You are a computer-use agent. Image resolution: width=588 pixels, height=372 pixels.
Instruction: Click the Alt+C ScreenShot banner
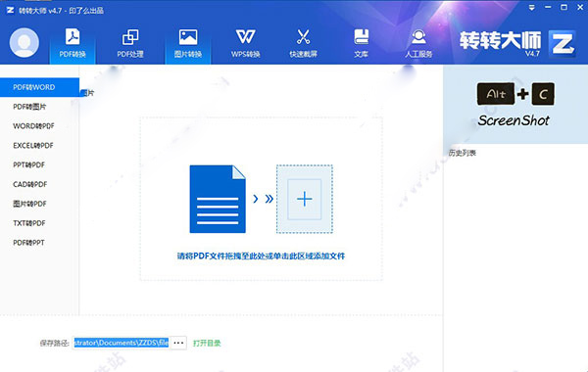(515, 105)
